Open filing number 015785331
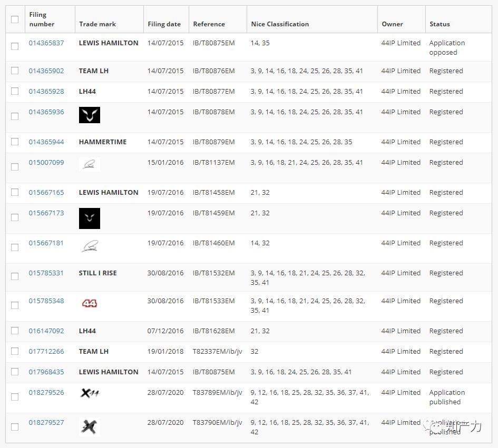The image size is (498, 448). point(46,273)
